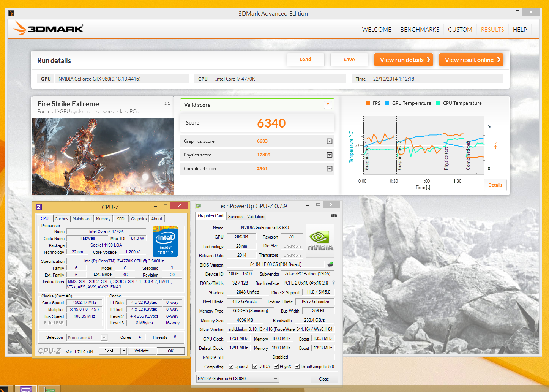Image resolution: width=549 pixels, height=392 pixels.
Task: Click the 3DMark title bar app icon
Action: [x=11, y=13]
